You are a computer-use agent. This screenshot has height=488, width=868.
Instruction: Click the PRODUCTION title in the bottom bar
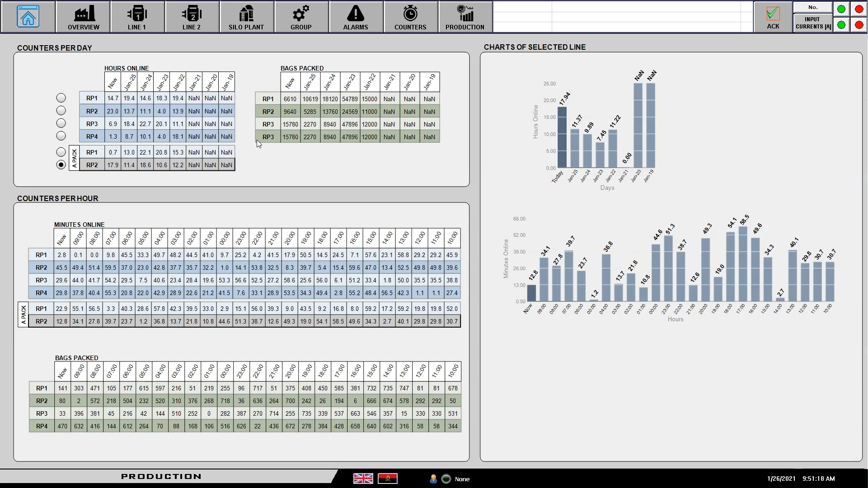pos(161,476)
